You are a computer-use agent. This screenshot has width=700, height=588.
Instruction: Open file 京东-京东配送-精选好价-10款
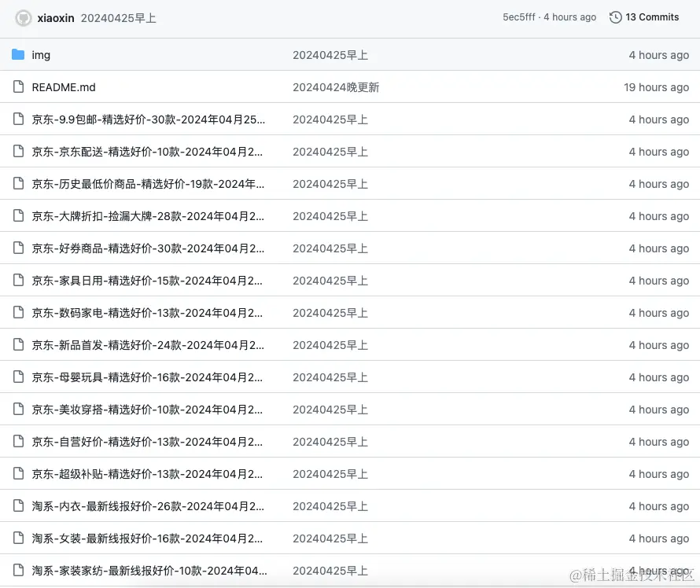click(147, 152)
